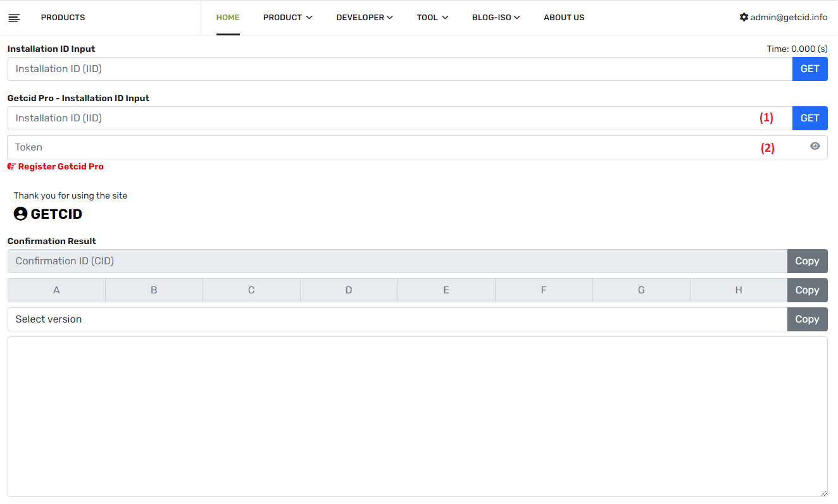Click the Confirmation ID (CID) result field

pos(397,261)
